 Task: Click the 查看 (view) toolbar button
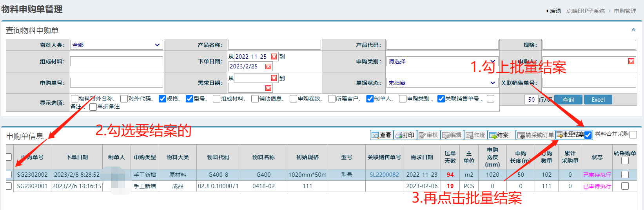[x=381, y=135]
